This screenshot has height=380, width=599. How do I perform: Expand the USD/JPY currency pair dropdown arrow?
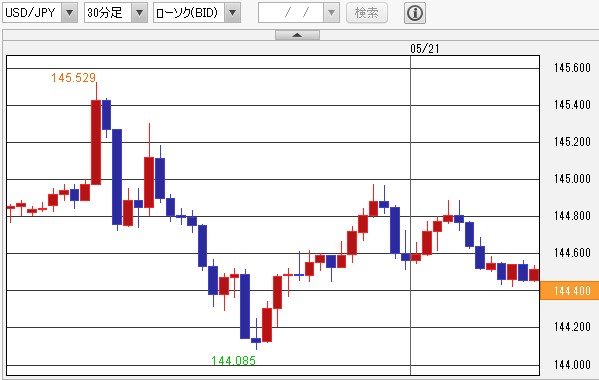[x=69, y=13]
